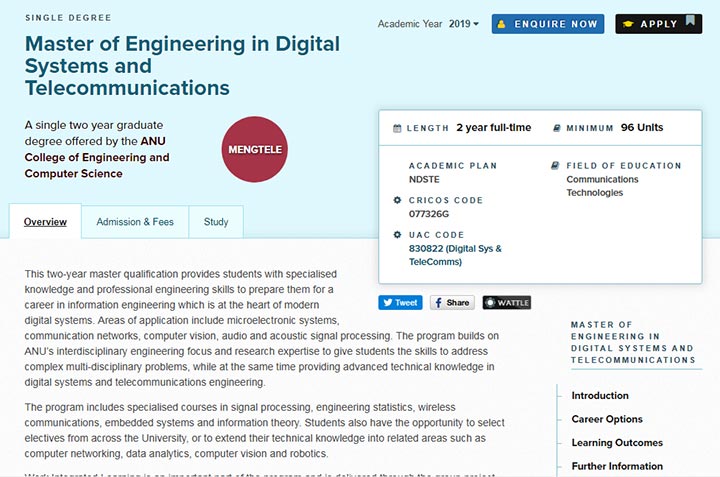
Task: Jump to Further Information section
Action: click(x=617, y=466)
